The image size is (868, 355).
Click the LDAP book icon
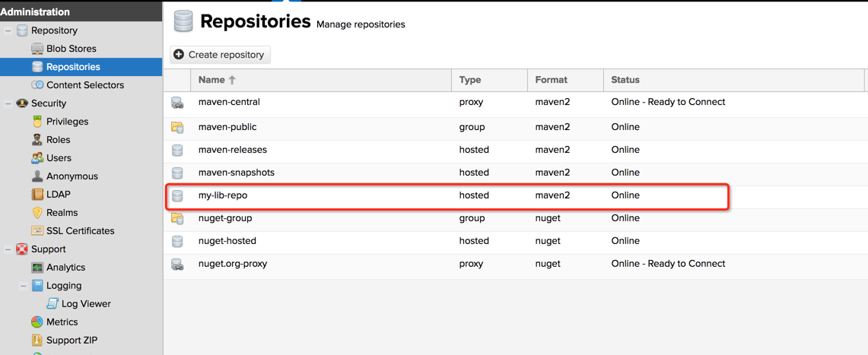pos(37,195)
